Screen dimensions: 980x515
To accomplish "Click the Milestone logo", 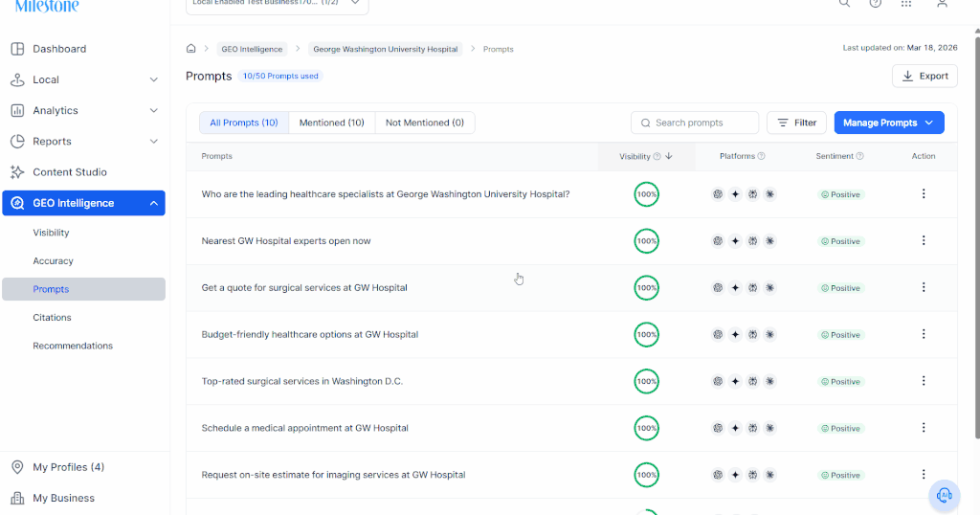I will click(47, 7).
